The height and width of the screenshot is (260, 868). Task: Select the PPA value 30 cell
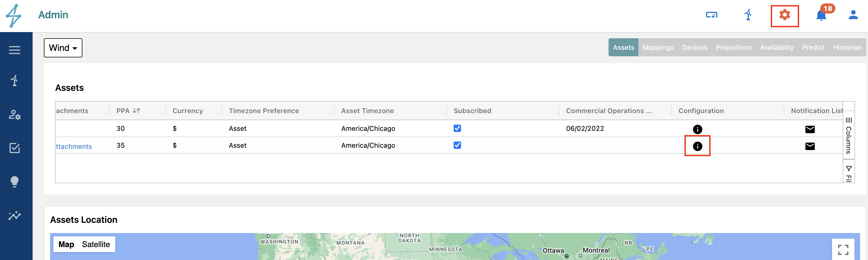click(x=120, y=129)
